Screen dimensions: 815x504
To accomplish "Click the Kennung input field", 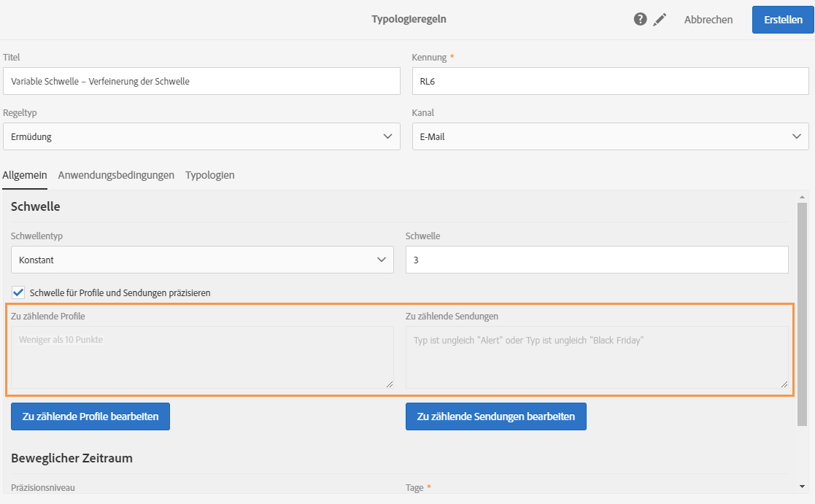I will click(x=610, y=82).
